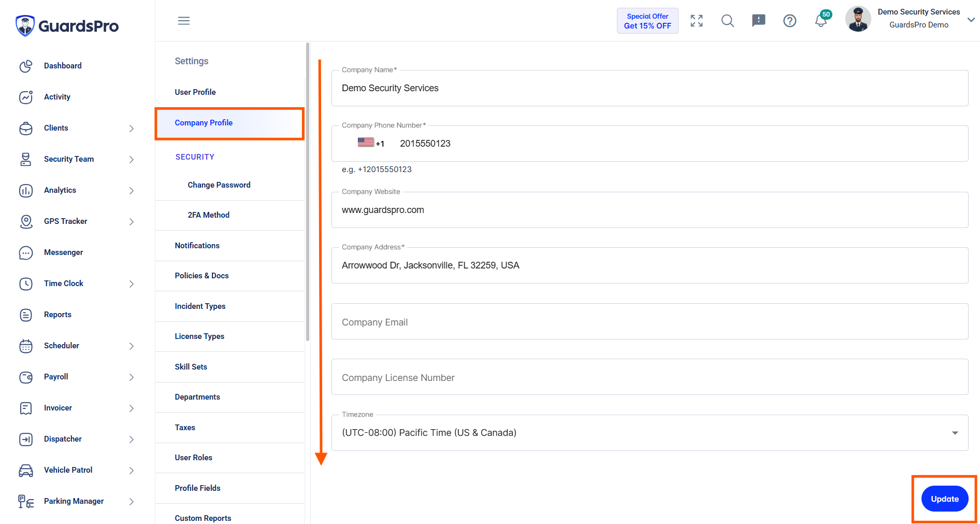Click the Analytics bar chart icon
Viewport: 980px width, 524px height.
tap(26, 191)
